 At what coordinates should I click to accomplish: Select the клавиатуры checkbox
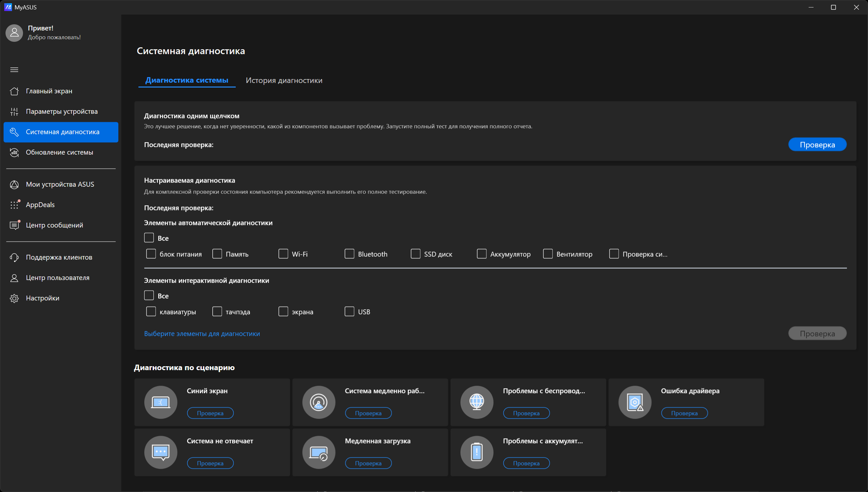pyautogui.click(x=151, y=311)
